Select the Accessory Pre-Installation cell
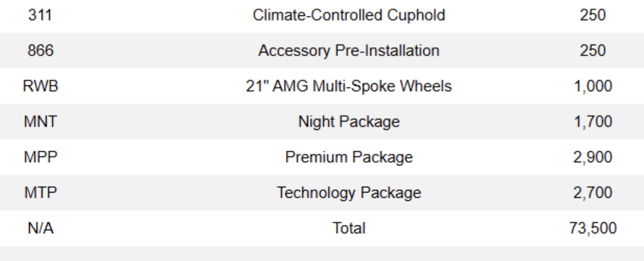Viewport: 644px width, 261px height. click(x=349, y=51)
